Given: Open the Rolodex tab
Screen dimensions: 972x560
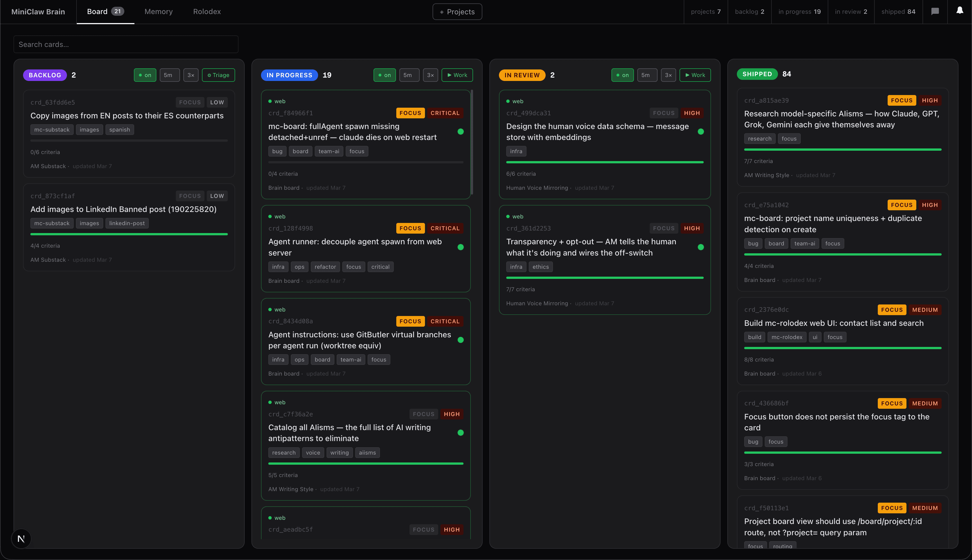Looking at the screenshot, I should [207, 12].
